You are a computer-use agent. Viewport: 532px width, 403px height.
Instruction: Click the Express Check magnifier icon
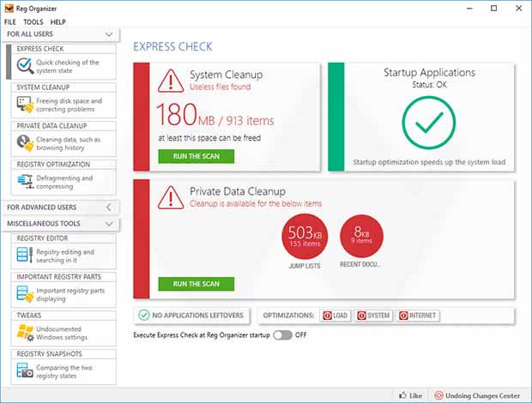(25, 66)
